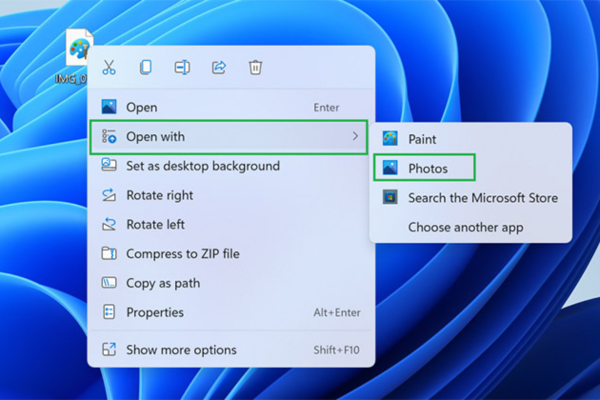Click the Cut scissors icon
Screen dimensions: 600x400
pyautogui.click(x=109, y=67)
